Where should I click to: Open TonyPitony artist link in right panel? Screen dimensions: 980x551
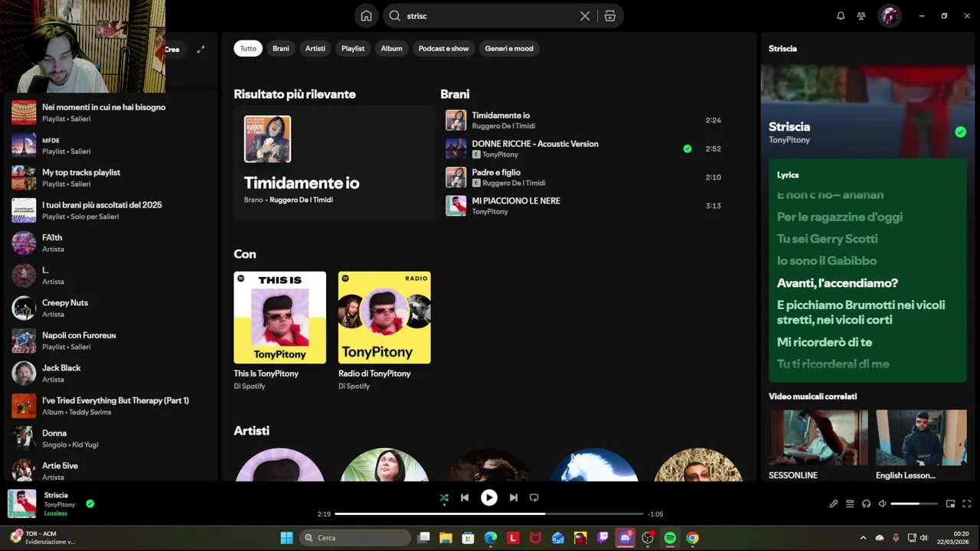789,140
